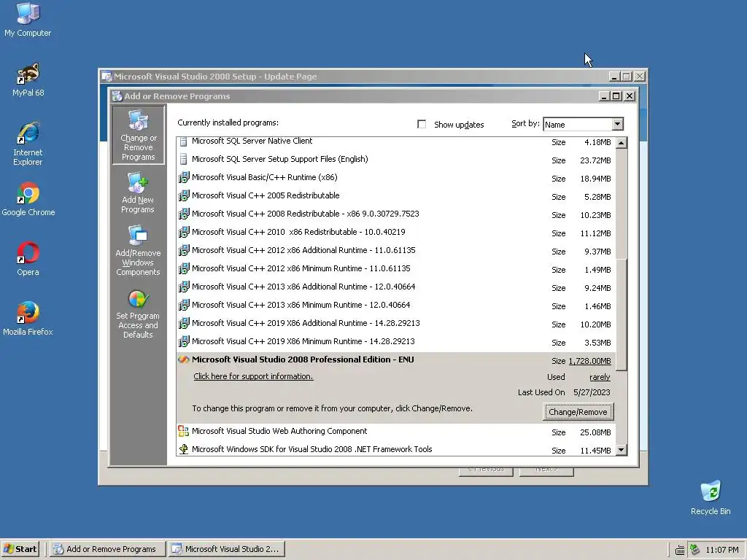This screenshot has height=560, width=747.
Task: Click icon of Visual C++ 2010 x86 Redistributable
Action: point(183,232)
